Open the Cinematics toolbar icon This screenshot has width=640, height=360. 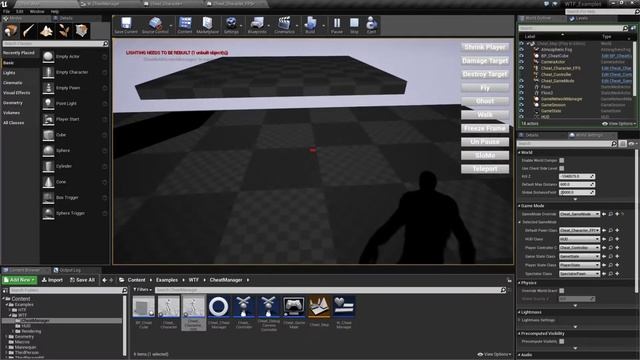(x=284, y=25)
